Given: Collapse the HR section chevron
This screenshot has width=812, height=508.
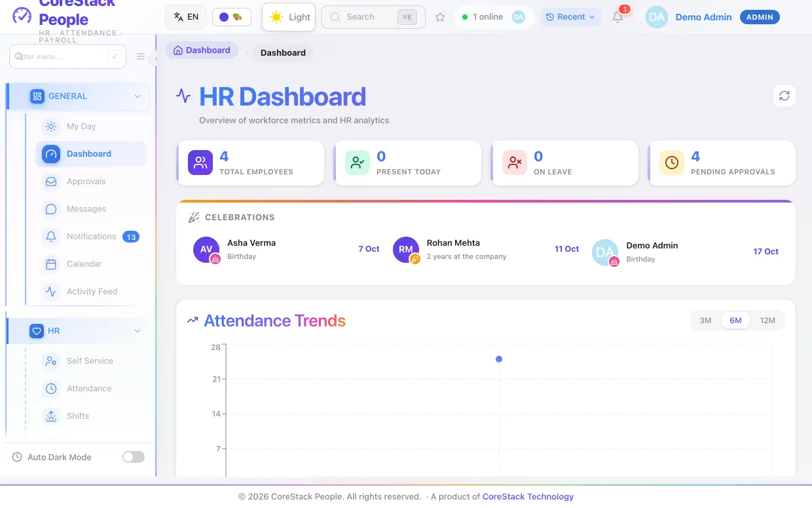Looking at the screenshot, I should click(x=138, y=331).
